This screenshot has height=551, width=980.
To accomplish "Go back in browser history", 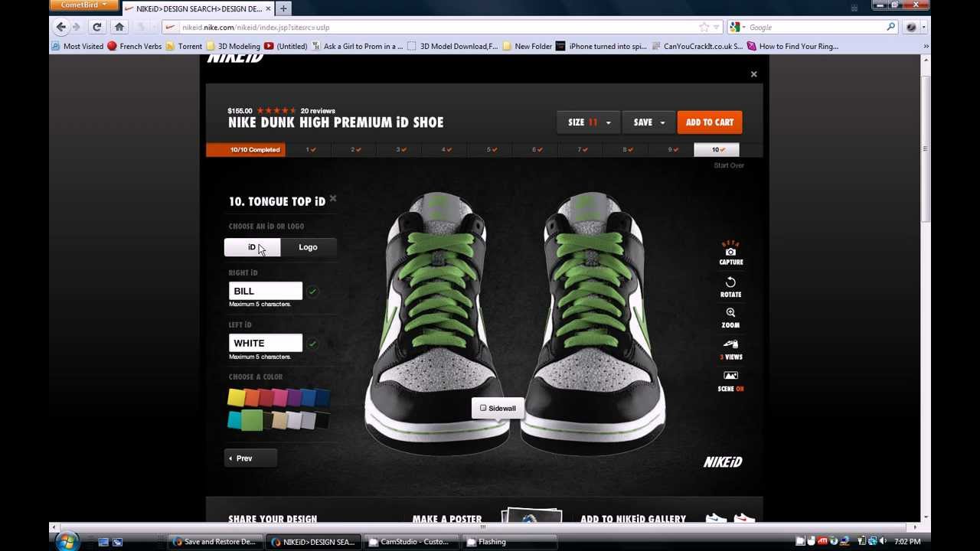I will pos(61,27).
